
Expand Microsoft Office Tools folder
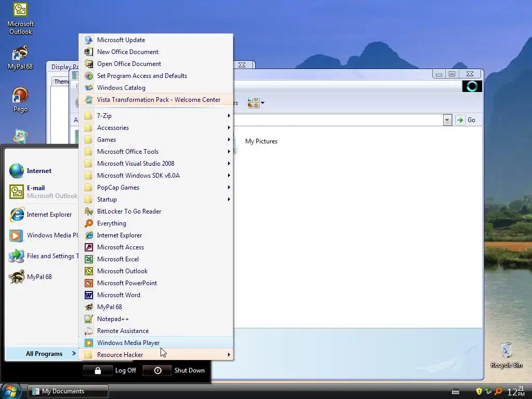click(156, 152)
